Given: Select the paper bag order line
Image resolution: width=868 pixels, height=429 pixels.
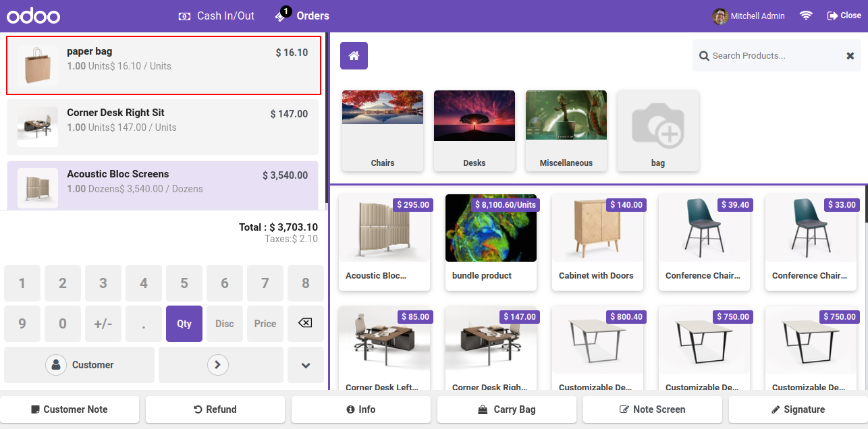Looking at the screenshot, I should (163, 65).
